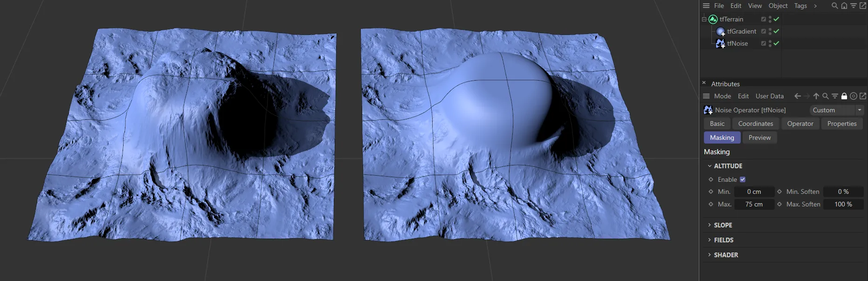
Task: Click the Object Manager search icon
Action: coord(834,6)
